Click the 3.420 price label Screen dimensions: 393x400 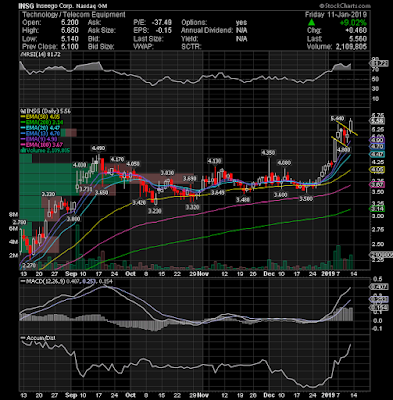point(139,203)
